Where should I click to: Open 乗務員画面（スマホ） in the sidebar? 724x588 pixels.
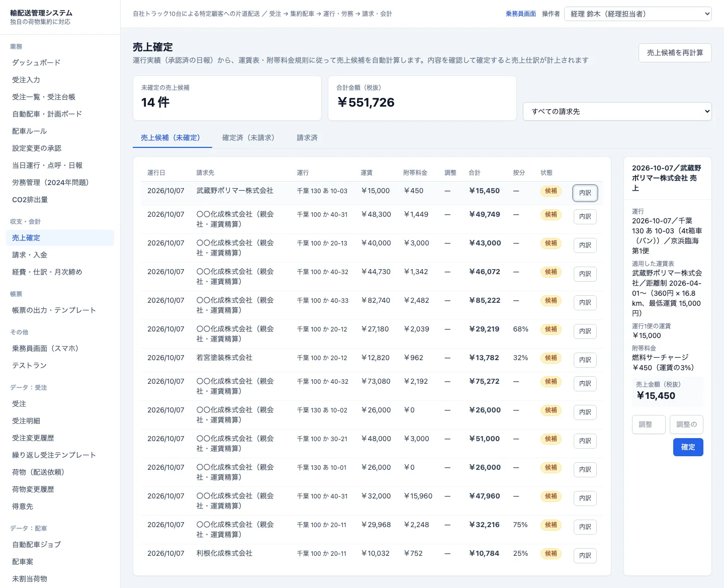tap(60, 349)
